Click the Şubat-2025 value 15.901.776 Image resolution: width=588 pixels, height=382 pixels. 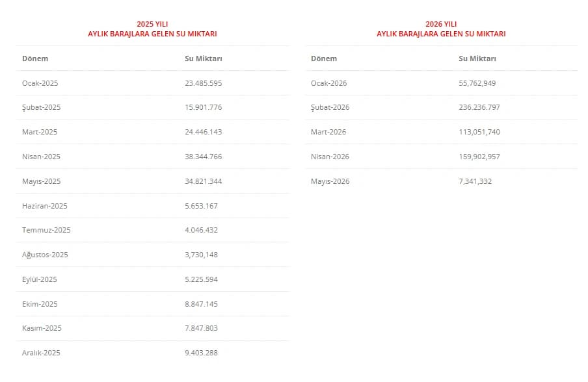coord(203,107)
